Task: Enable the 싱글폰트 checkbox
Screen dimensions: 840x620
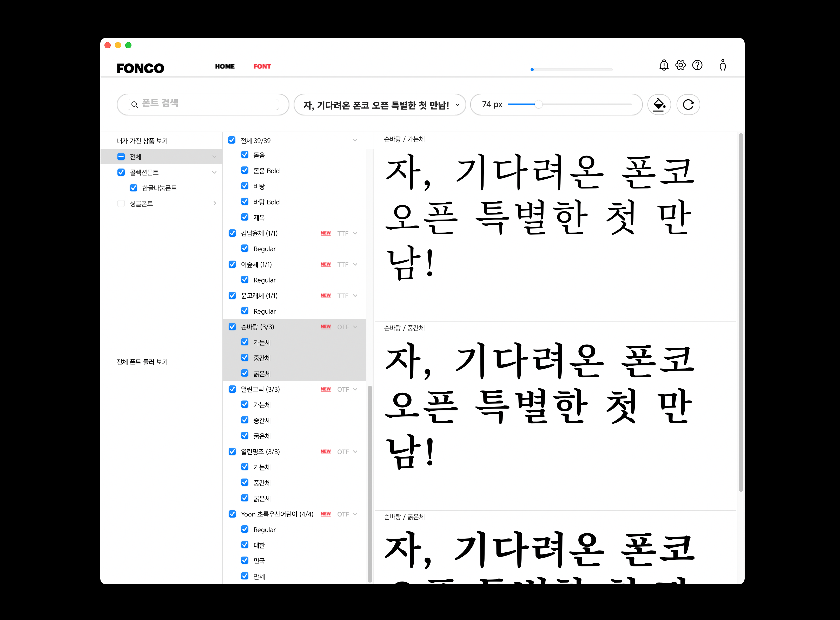Action: (x=121, y=203)
